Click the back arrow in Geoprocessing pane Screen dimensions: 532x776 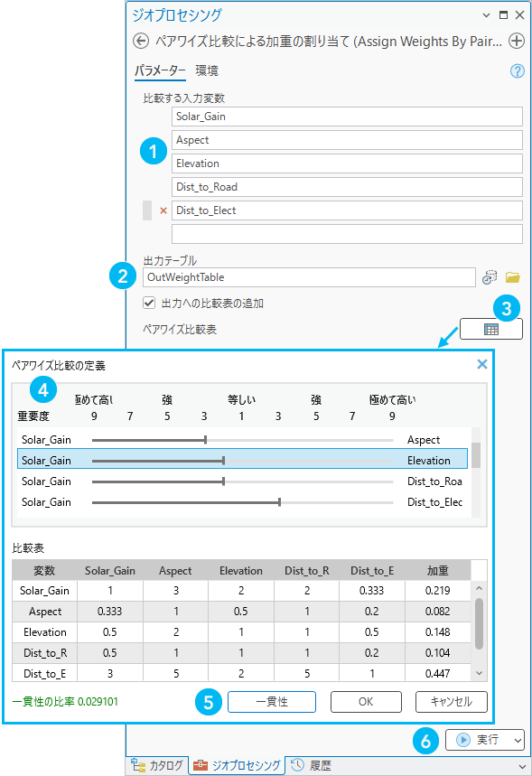coord(141,41)
